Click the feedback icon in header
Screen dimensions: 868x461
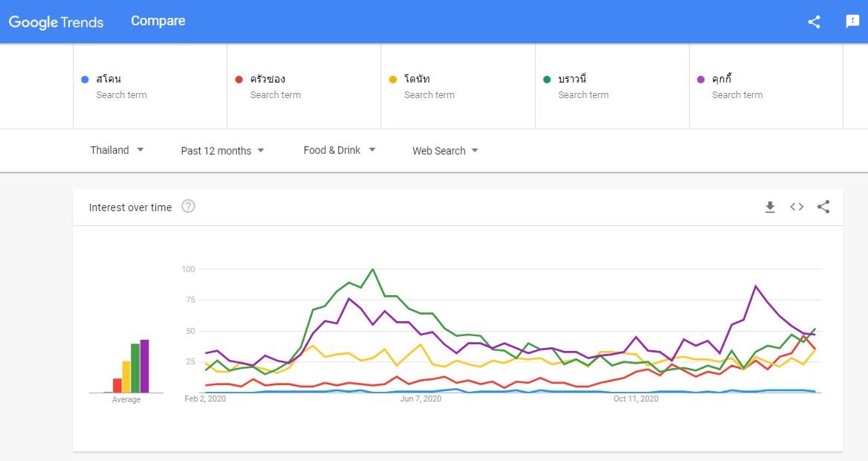852,22
